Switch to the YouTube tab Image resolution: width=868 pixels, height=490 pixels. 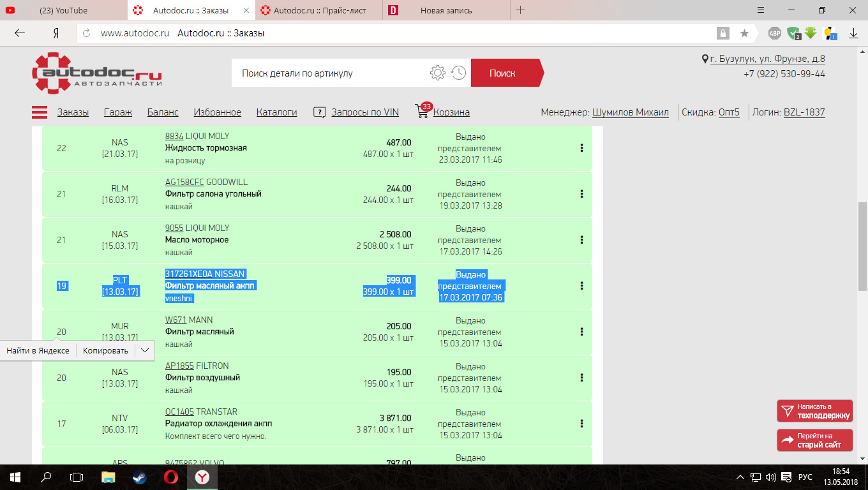pyautogui.click(x=63, y=10)
